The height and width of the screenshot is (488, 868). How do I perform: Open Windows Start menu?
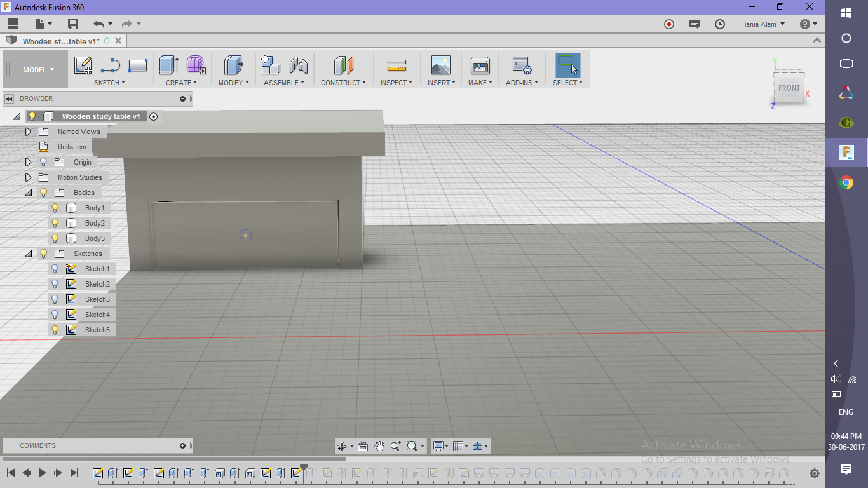846,13
